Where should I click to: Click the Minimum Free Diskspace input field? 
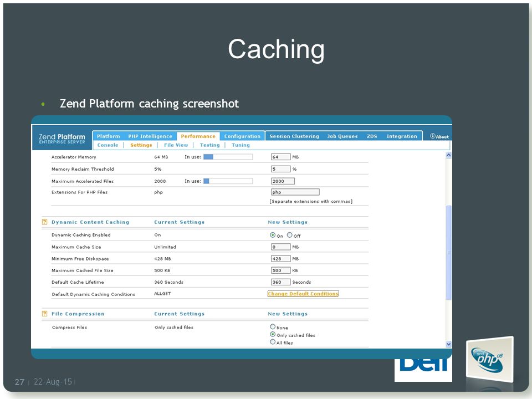pos(281,259)
